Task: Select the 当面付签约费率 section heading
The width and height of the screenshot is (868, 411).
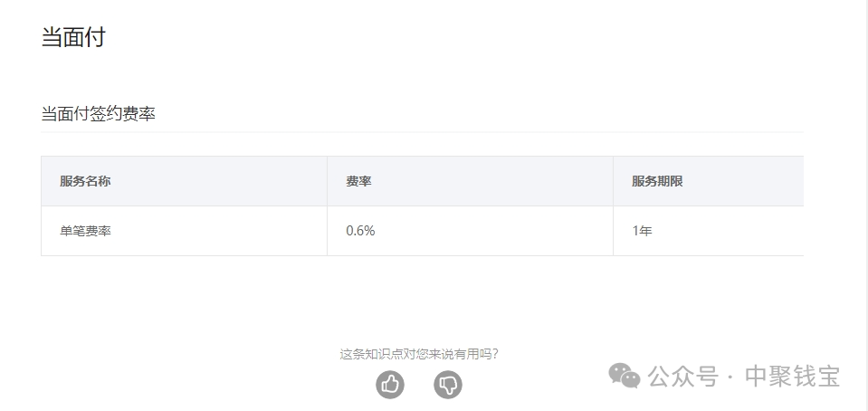Action: 99,114
